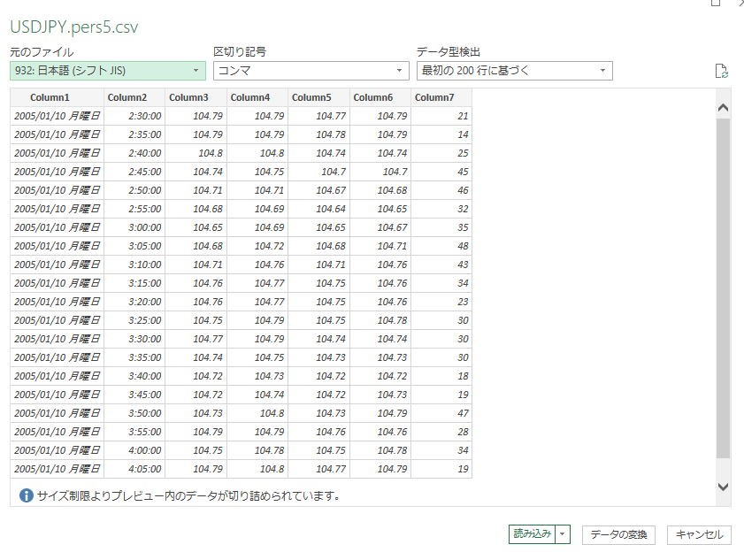744x560 pixels.
Task: Click the 3:20:00 time cell
Action: pyautogui.click(x=134, y=302)
